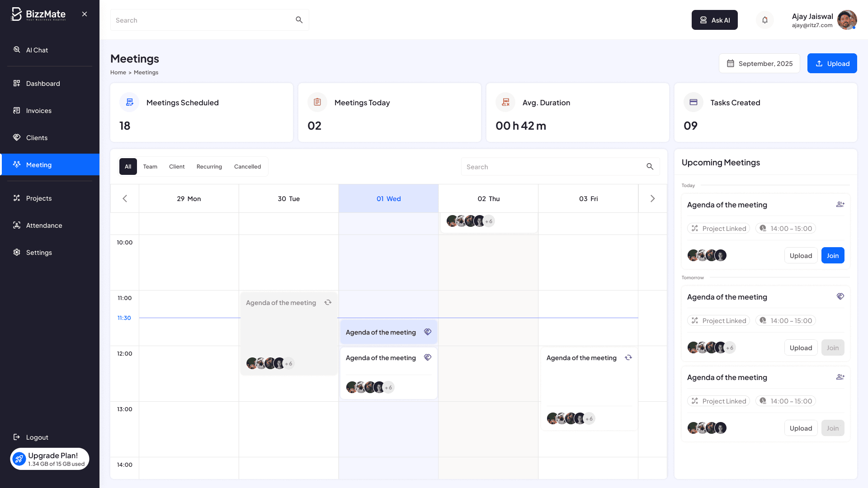Open AI Chat from sidebar
This screenshot has width=868, height=488.
pos(37,50)
